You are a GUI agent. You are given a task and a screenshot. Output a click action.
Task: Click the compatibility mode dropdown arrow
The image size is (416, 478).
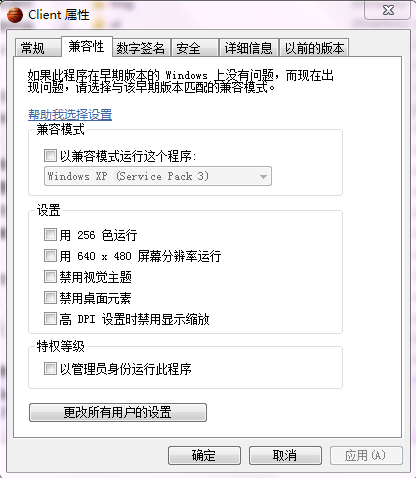click(x=263, y=176)
